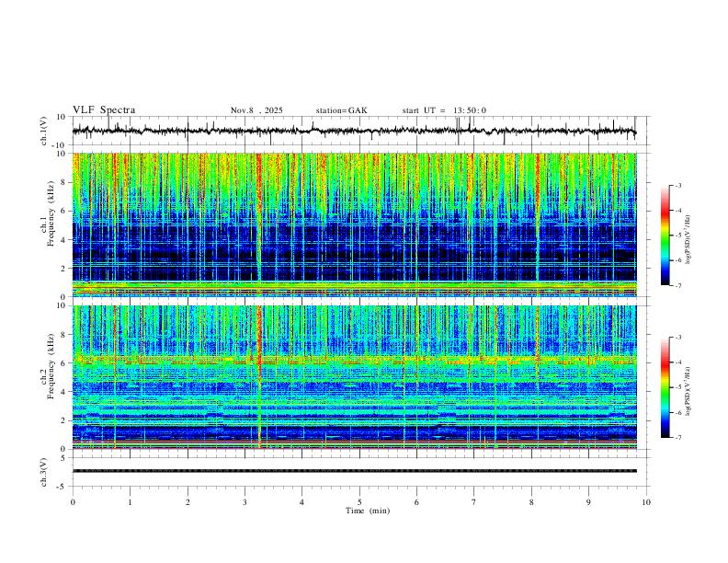The width and height of the screenshot is (728, 563).
Task: Click the ch.2 "Frequency (kHz)" axis label
Action: (x=51, y=366)
